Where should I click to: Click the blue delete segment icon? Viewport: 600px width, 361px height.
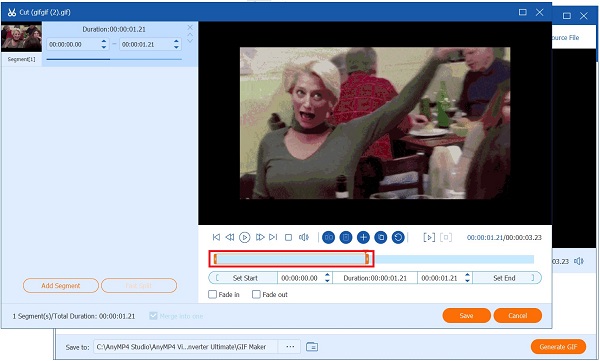pyautogui.click(x=346, y=237)
